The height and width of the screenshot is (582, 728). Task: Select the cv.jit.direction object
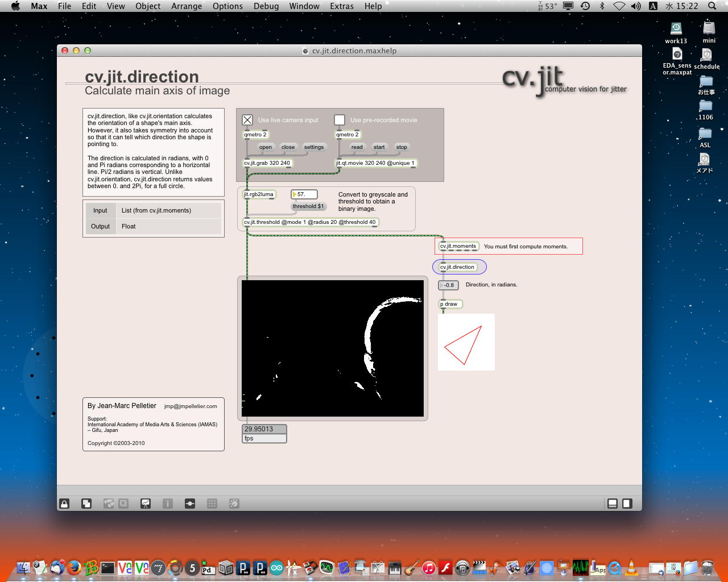458,267
